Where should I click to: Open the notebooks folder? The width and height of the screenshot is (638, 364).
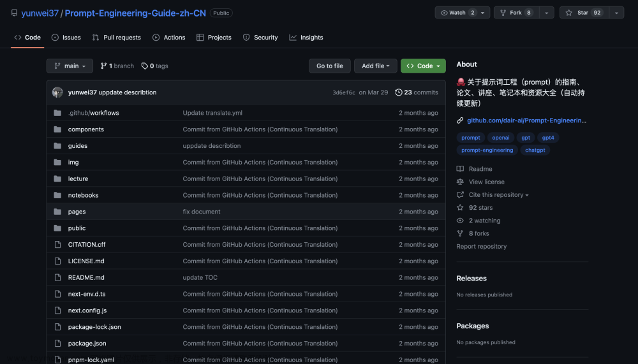(x=83, y=195)
